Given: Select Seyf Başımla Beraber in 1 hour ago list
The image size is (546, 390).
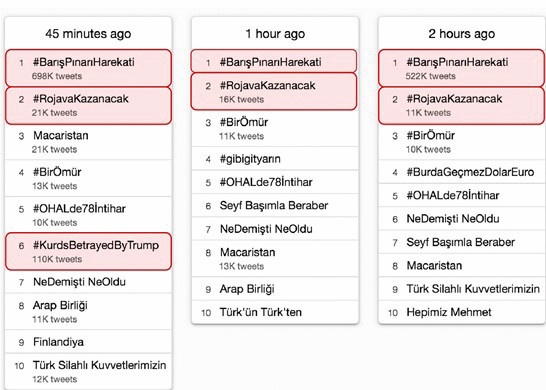Looking at the screenshot, I should point(275,205).
